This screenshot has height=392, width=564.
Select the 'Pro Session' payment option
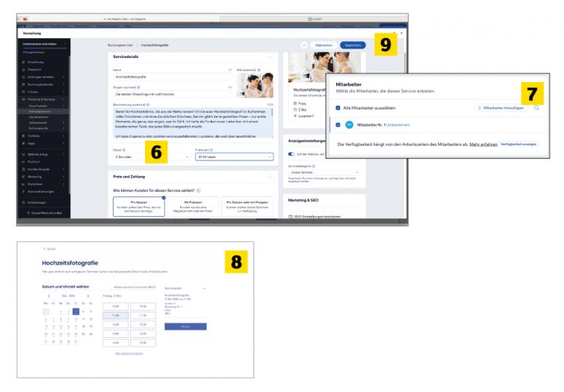139,207
